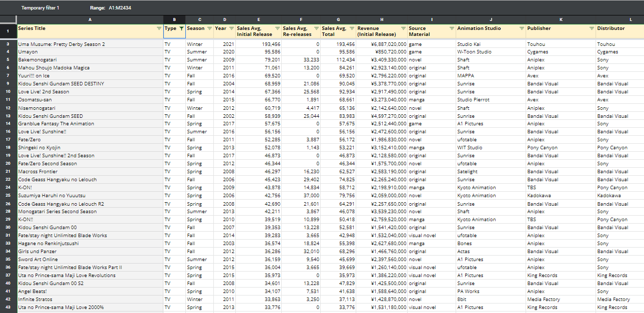Edit the 'Temporary filter 1' name
The image size is (644, 313).
point(40,8)
